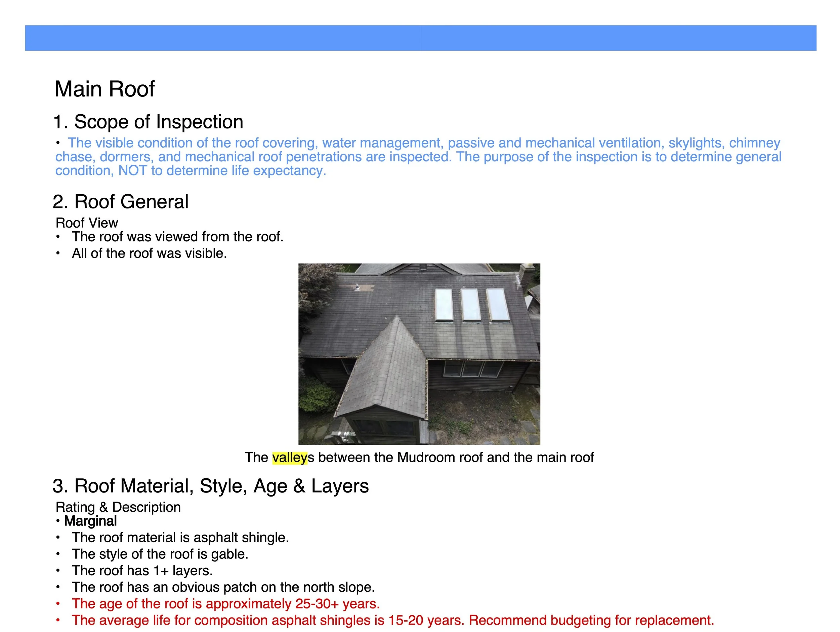Viewport: 840px width, 632px height.
Task: Click the bullet reading 'The roof was viewed from the roof'
Action: pyautogui.click(x=178, y=236)
